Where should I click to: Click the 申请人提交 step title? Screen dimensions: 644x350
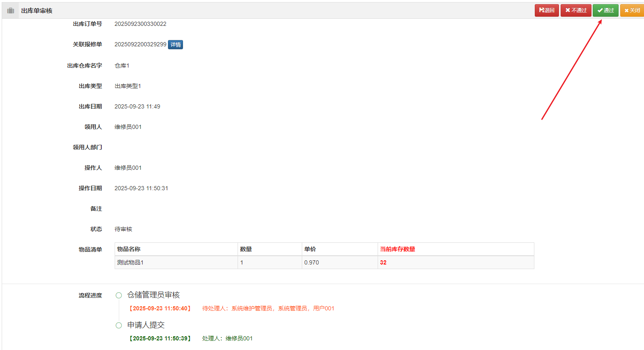146,325
